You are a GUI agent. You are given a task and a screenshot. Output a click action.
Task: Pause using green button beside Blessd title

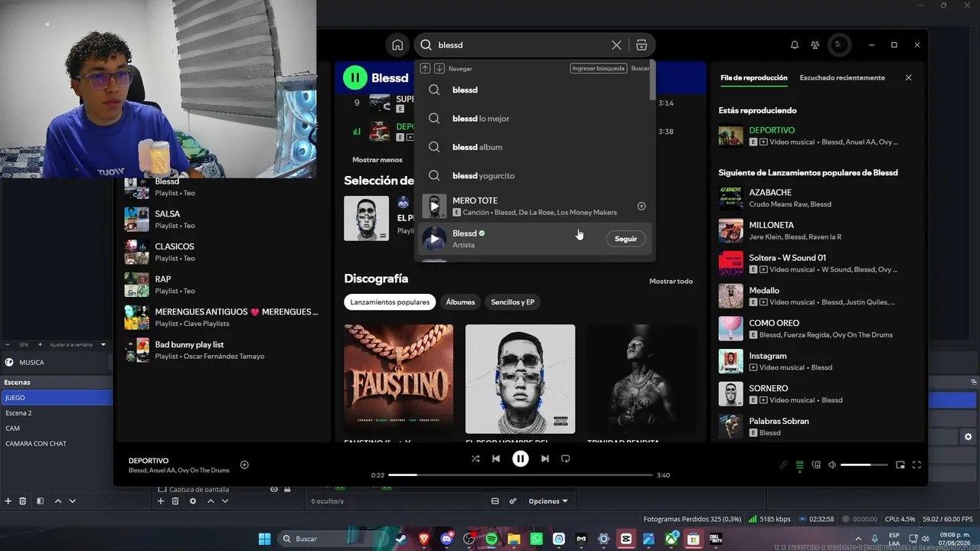(x=355, y=77)
